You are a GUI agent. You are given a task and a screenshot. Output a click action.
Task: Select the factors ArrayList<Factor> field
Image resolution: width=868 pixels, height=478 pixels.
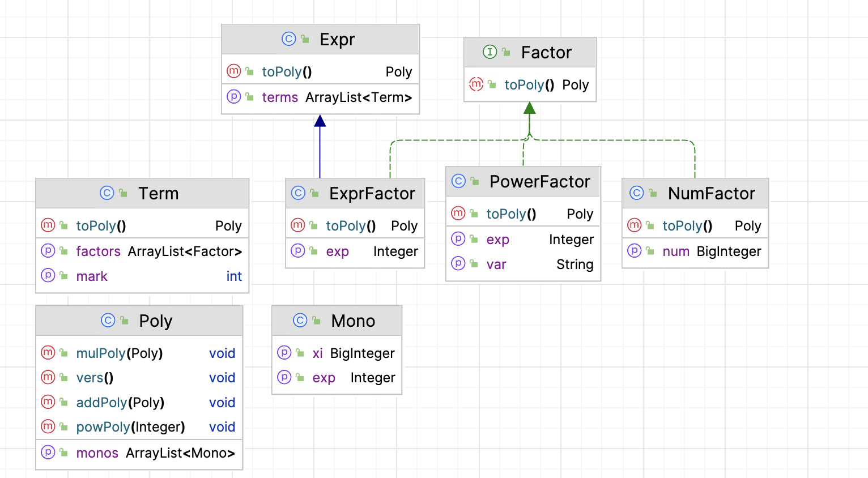click(x=142, y=251)
